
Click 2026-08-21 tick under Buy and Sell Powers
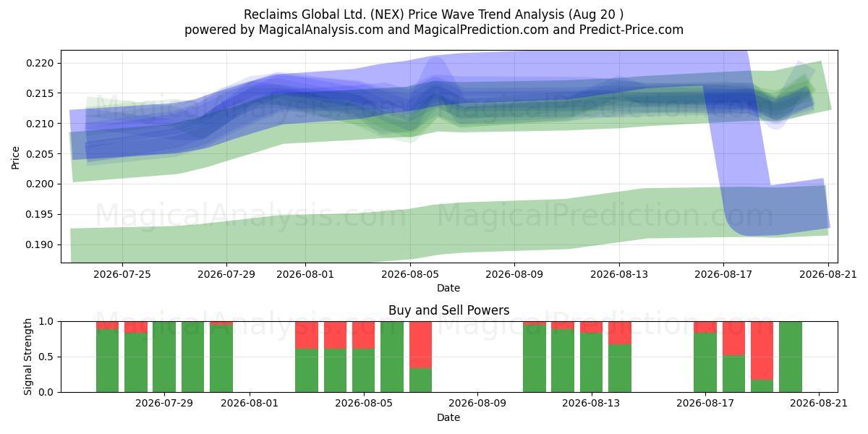818,404
